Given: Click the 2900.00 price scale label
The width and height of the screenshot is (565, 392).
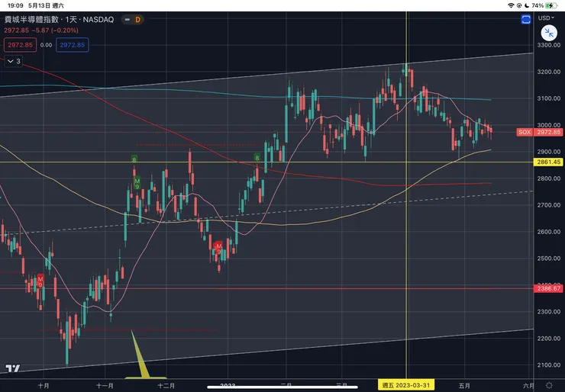Looking at the screenshot, I should (x=549, y=152).
